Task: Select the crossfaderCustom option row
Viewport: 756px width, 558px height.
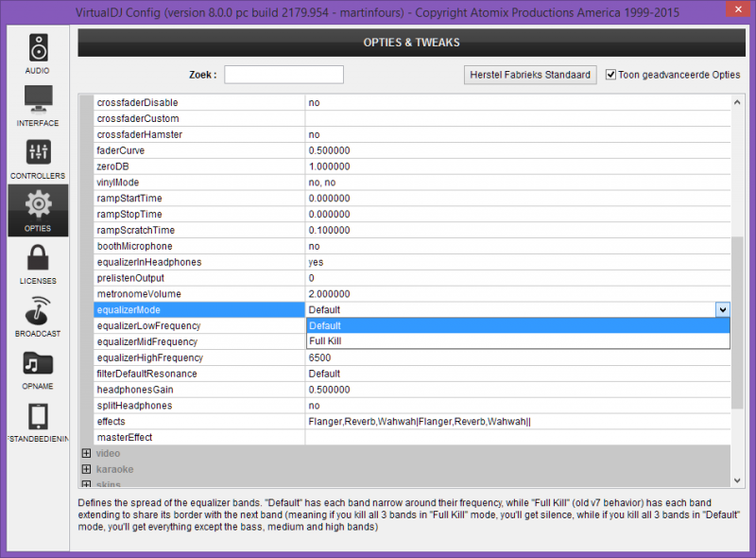Action: click(412, 118)
